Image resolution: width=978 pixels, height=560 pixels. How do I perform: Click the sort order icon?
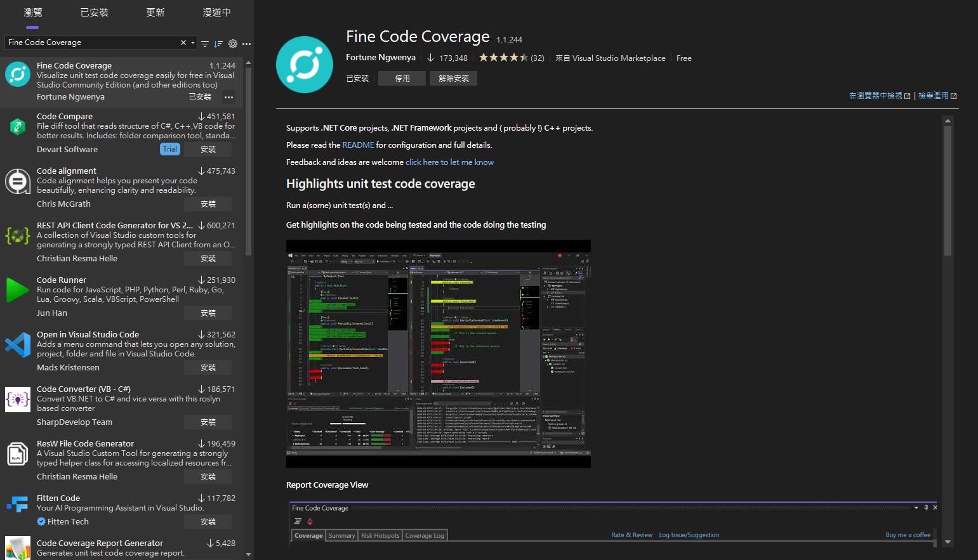pos(218,44)
